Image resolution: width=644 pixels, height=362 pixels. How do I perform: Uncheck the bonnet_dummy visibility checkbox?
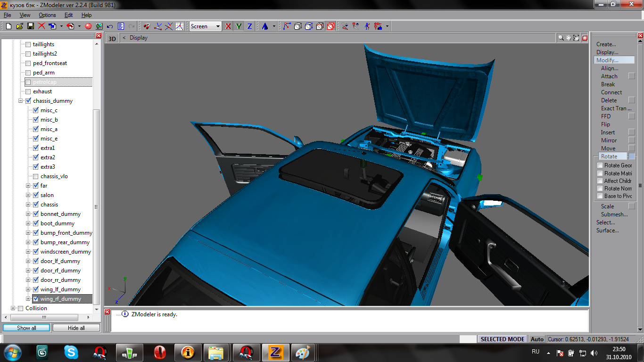(35, 214)
